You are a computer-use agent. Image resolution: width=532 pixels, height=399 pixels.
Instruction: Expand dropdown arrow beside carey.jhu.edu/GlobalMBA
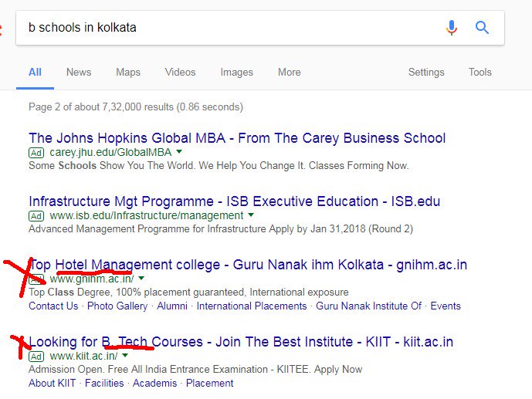pos(179,151)
